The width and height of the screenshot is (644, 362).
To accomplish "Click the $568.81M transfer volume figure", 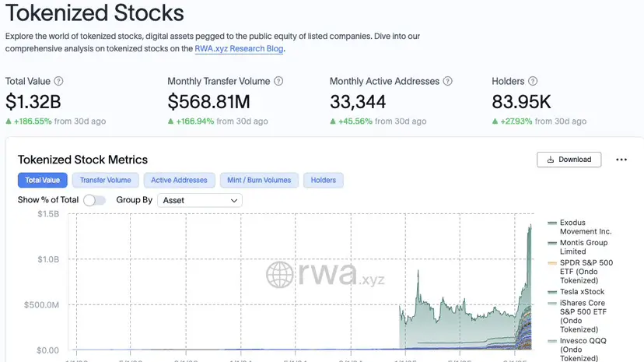I will tap(208, 102).
